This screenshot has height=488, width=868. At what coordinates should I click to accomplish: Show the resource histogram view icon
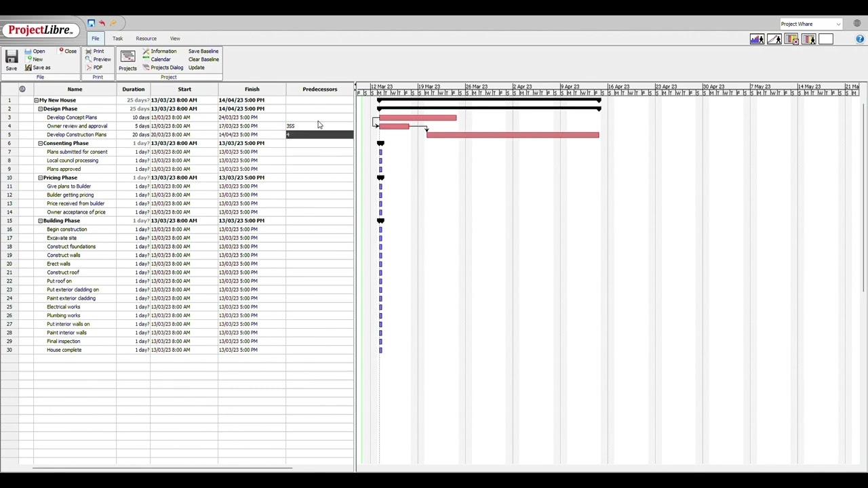point(757,39)
